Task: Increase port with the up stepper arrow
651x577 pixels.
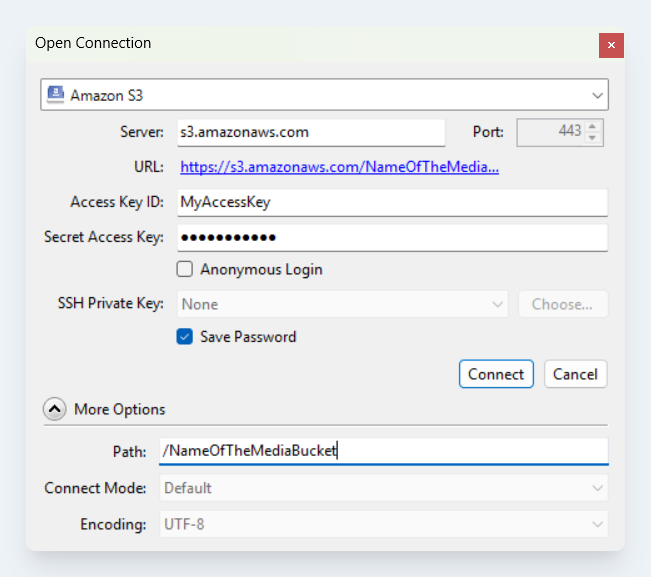Action: point(592,127)
